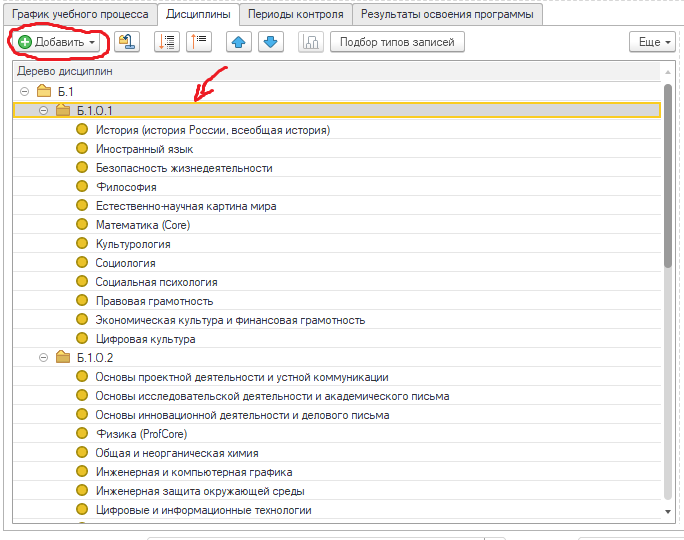Image resolution: width=684 pixels, height=540 pixels.
Task: Click yellow circle icon beside Социальная психология
Action: (x=82, y=281)
